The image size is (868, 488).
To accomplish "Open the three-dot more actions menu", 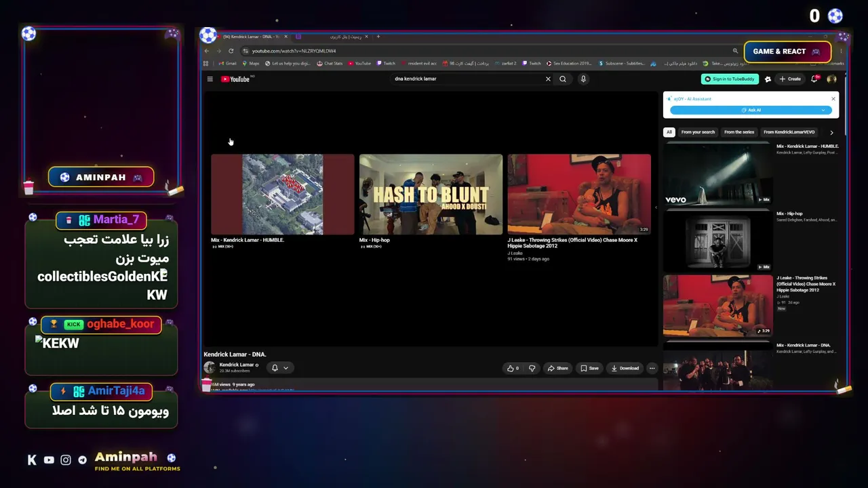I will coord(652,368).
